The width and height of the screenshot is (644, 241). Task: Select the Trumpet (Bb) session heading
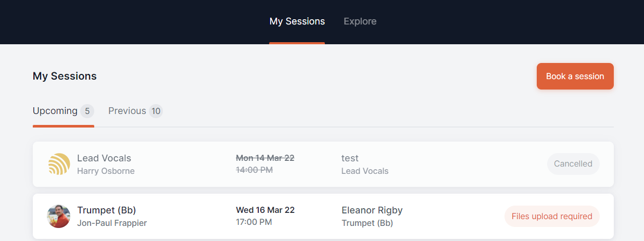click(x=107, y=210)
